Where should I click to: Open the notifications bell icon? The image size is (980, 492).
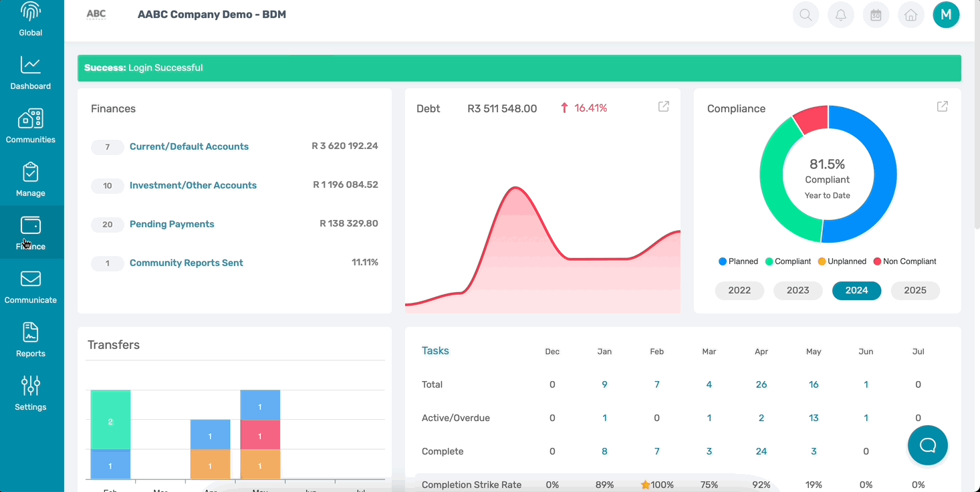pos(841,15)
